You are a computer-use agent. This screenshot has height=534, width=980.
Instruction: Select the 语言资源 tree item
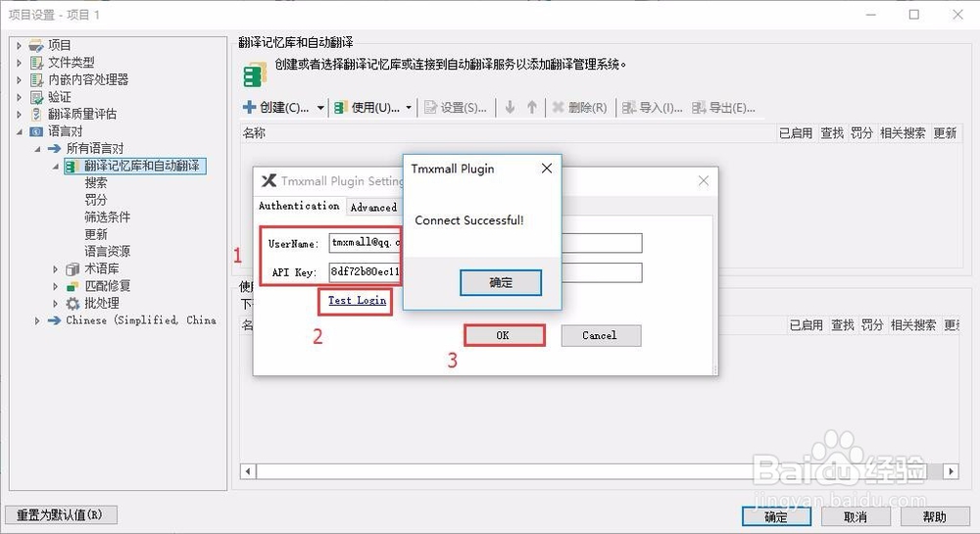108,252
